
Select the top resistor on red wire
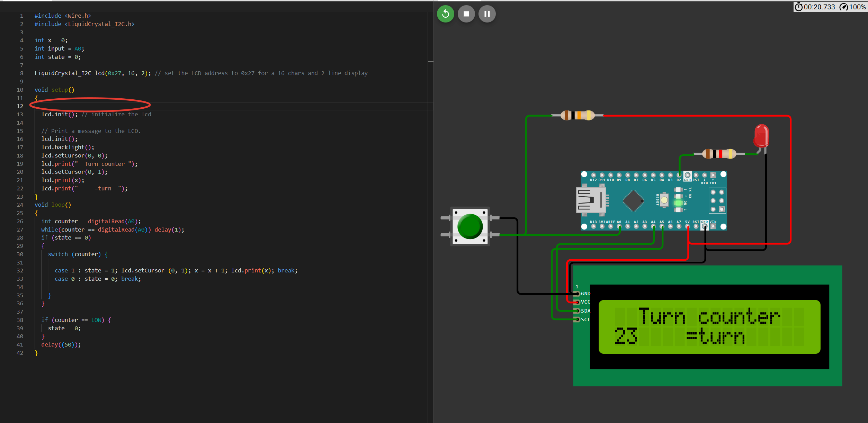click(x=577, y=115)
